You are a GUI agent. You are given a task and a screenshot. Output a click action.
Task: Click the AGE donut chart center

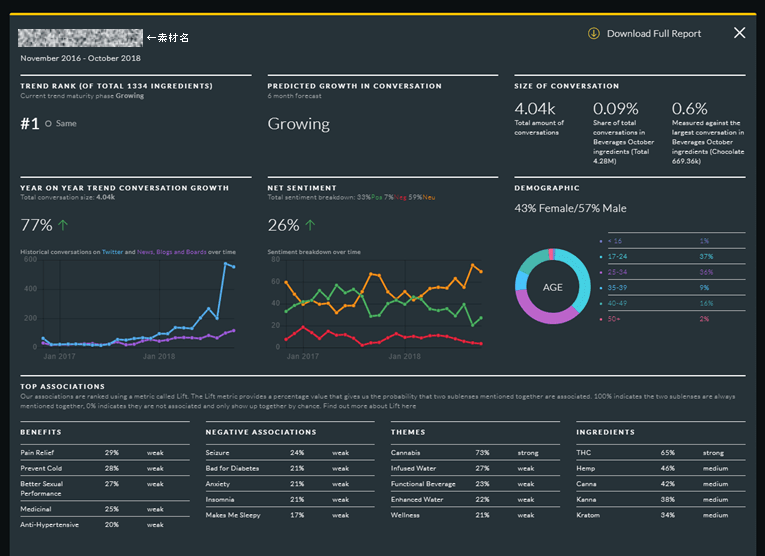[x=552, y=287]
